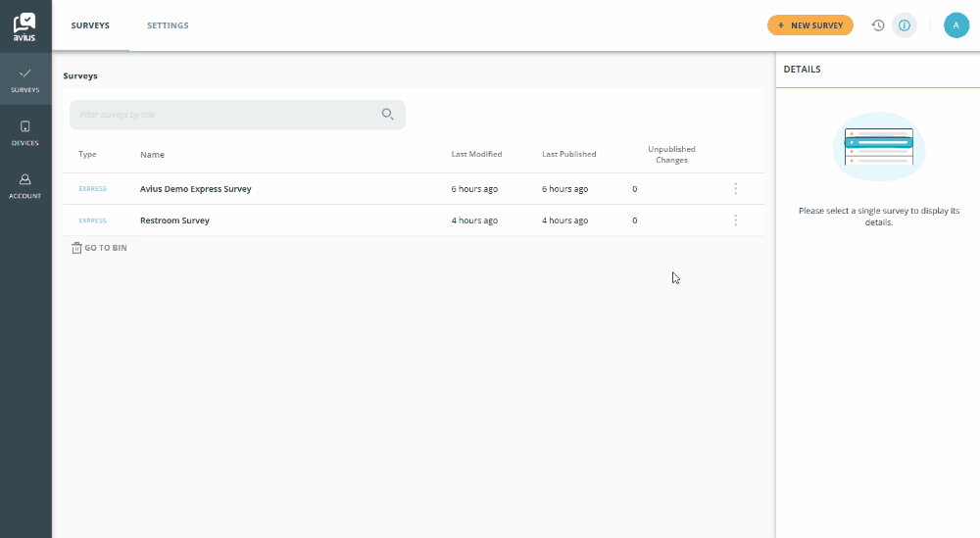980x538 pixels.
Task: Select the Restroom Survey name
Action: (174, 220)
